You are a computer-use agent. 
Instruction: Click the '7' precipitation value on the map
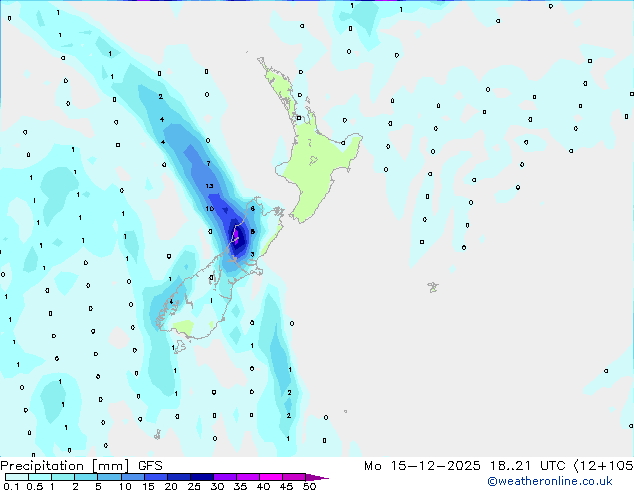tap(208, 163)
